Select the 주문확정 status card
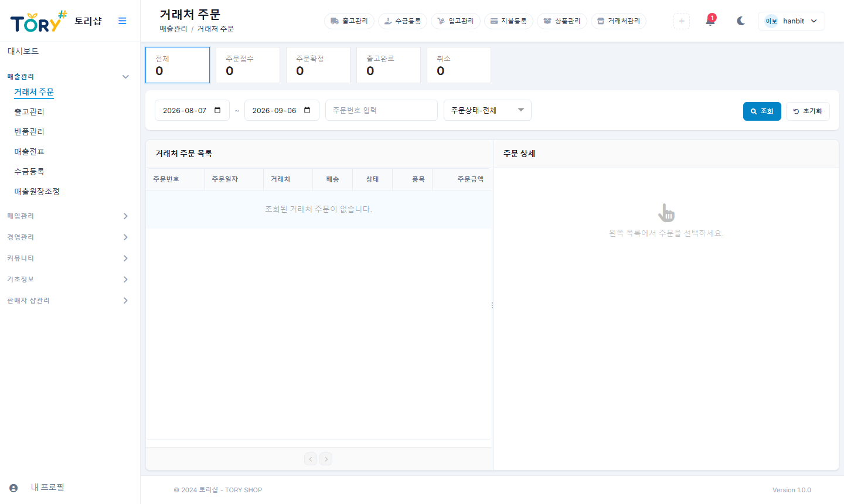Screen dimensions: 844x504 318,65
